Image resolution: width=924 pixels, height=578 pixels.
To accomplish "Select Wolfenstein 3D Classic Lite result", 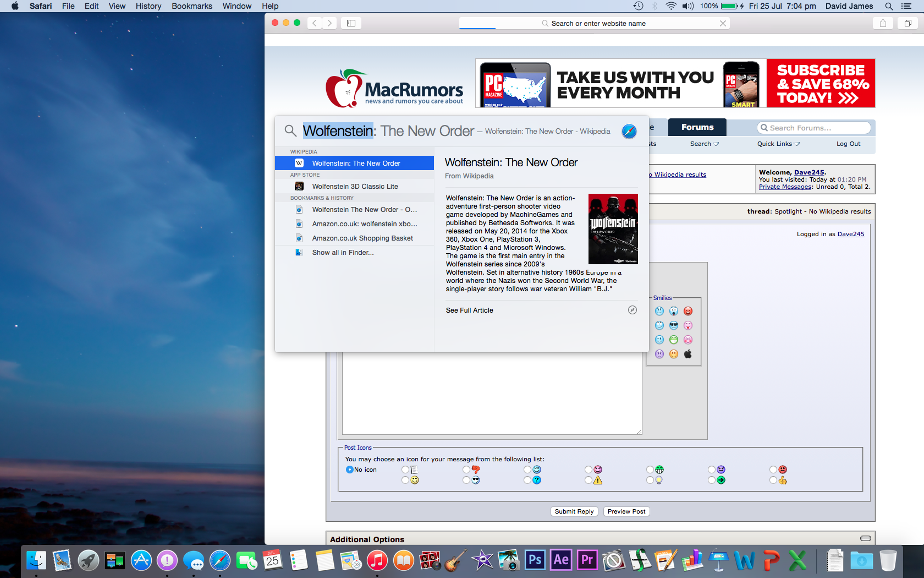I will click(x=354, y=186).
